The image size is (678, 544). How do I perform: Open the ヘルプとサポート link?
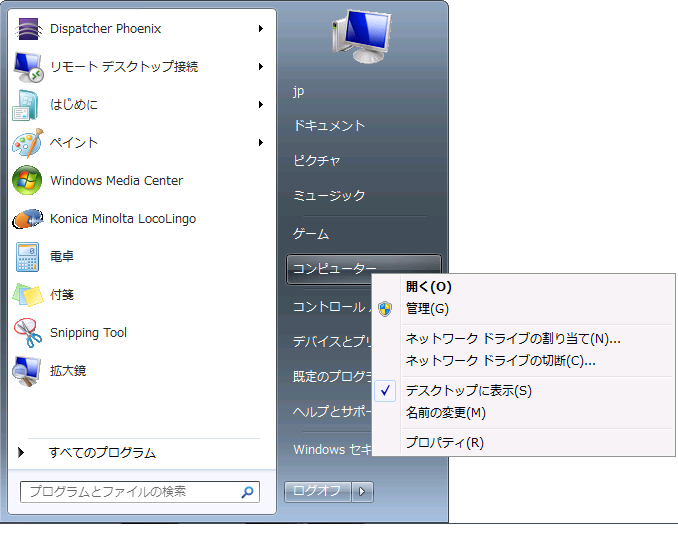(x=332, y=411)
